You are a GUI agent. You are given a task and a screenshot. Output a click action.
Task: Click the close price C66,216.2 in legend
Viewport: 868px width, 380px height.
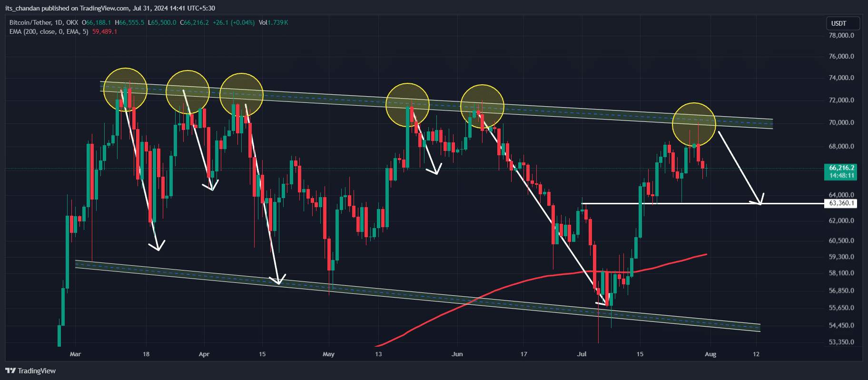[x=194, y=22]
